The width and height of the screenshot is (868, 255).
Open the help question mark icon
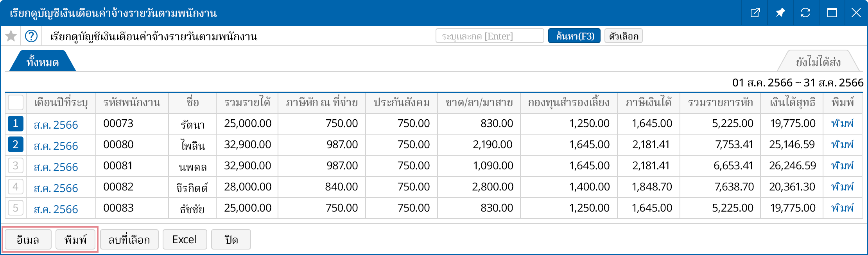(x=31, y=36)
